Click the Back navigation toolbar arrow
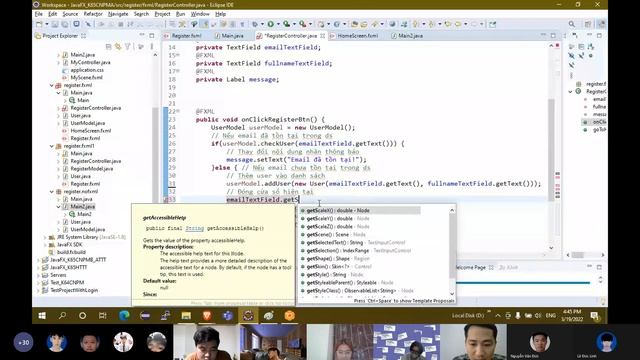640x360 pixels. click(458, 24)
